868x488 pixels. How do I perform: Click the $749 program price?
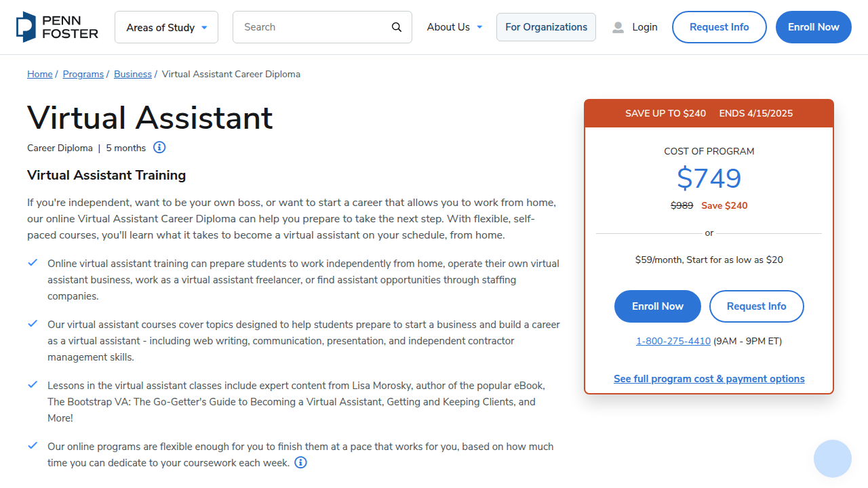(709, 178)
